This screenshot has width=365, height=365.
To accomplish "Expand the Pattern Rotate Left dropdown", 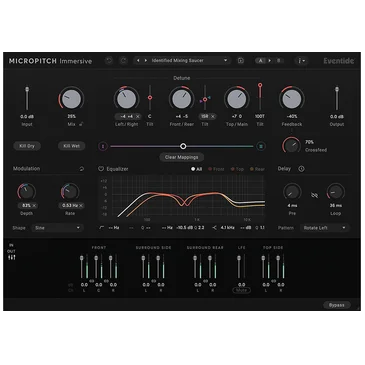I will (x=325, y=228).
